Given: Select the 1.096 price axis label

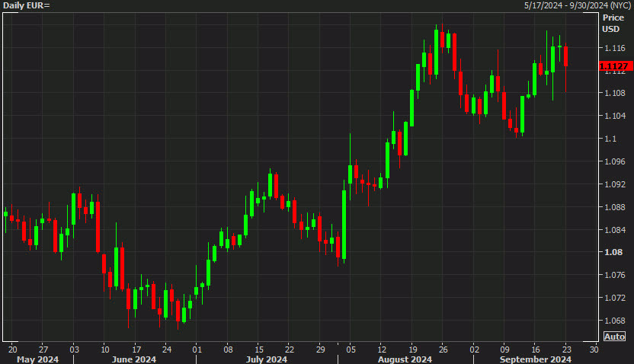Looking at the screenshot, I should tap(615, 161).
